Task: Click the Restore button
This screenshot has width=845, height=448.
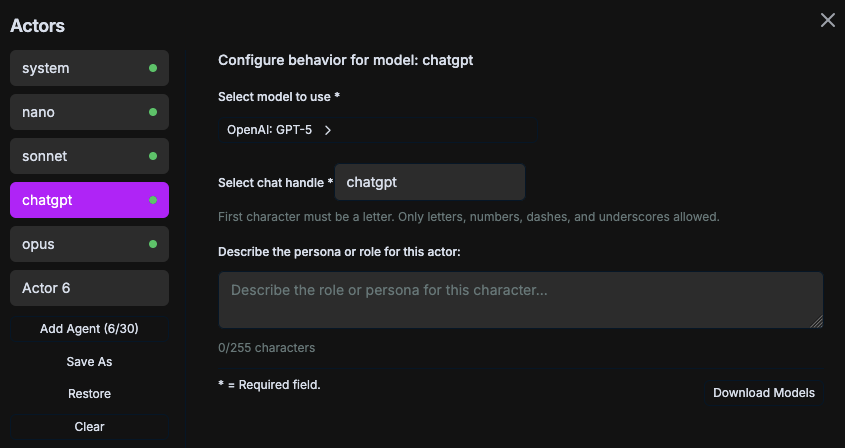Action: tap(89, 394)
